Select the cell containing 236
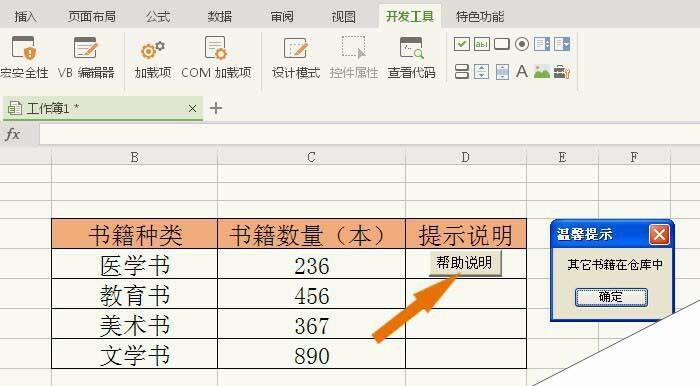The width and height of the screenshot is (700, 386). click(x=312, y=264)
